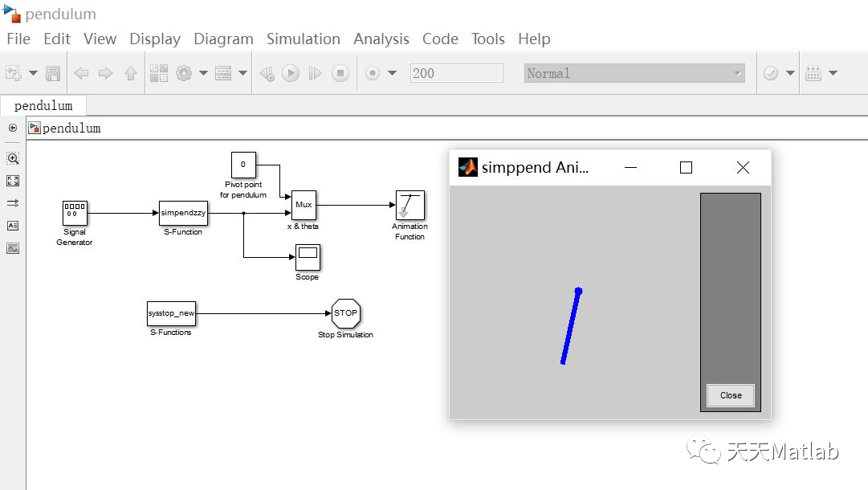Run the simulation with Play button
The width and height of the screenshot is (868, 490).
[291, 73]
